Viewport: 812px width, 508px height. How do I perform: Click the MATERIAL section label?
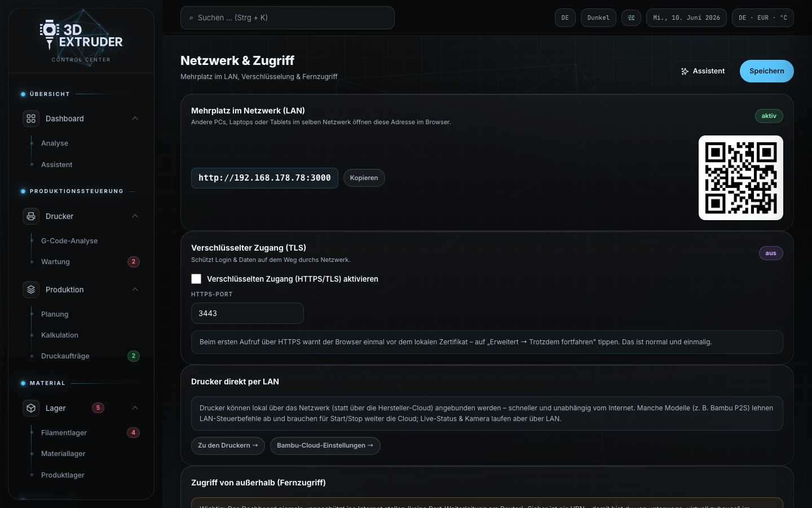47,383
